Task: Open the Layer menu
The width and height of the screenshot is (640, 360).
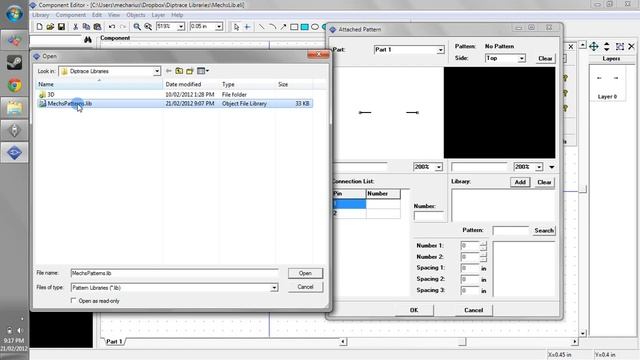Action: click(158, 15)
